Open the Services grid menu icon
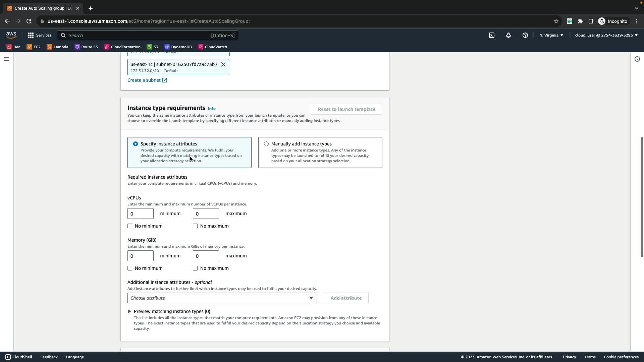The height and width of the screenshot is (362, 644). [x=31, y=35]
